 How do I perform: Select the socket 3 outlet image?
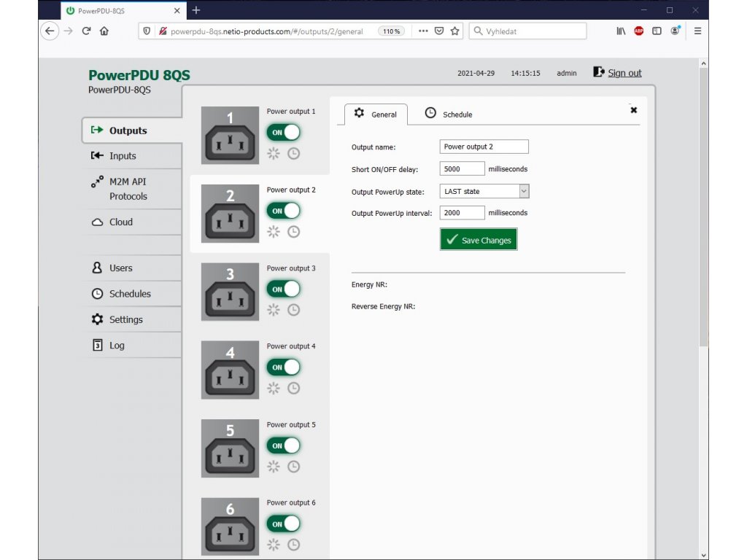[x=230, y=292]
